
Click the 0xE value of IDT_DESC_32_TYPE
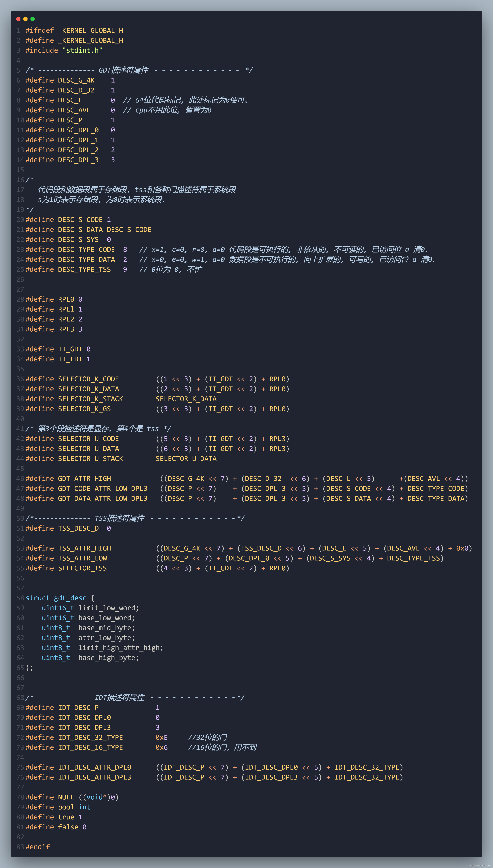(161, 737)
